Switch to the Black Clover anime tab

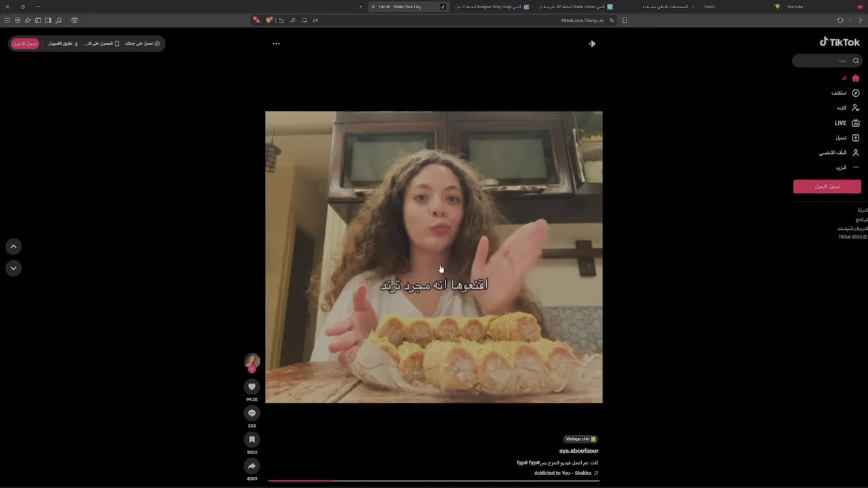(x=576, y=7)
